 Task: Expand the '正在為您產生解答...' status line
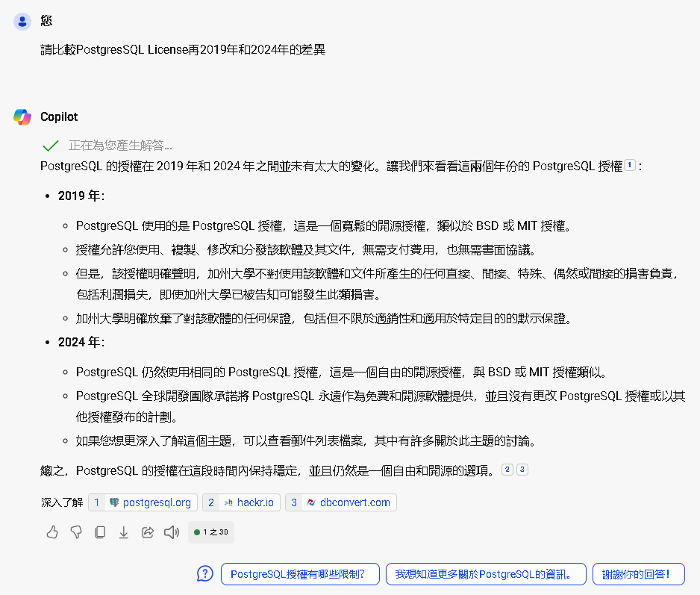tap(120, 145)
